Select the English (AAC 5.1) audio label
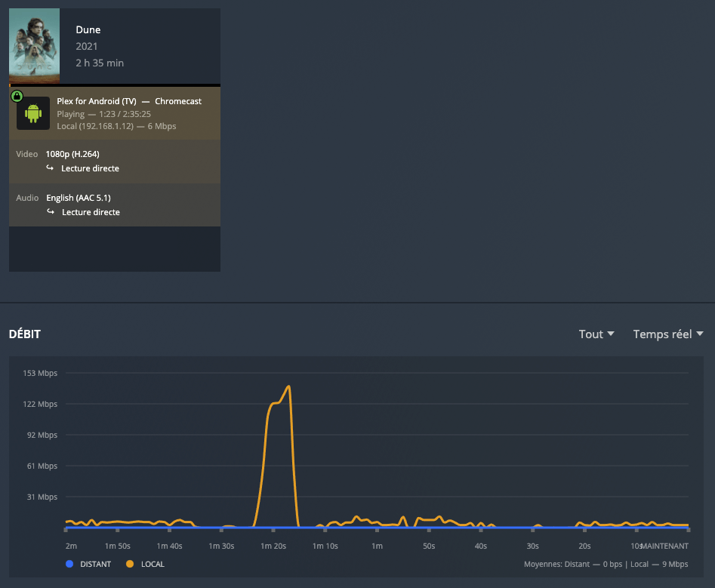Viewport: 715px width, 588px height. pos(79,198)
